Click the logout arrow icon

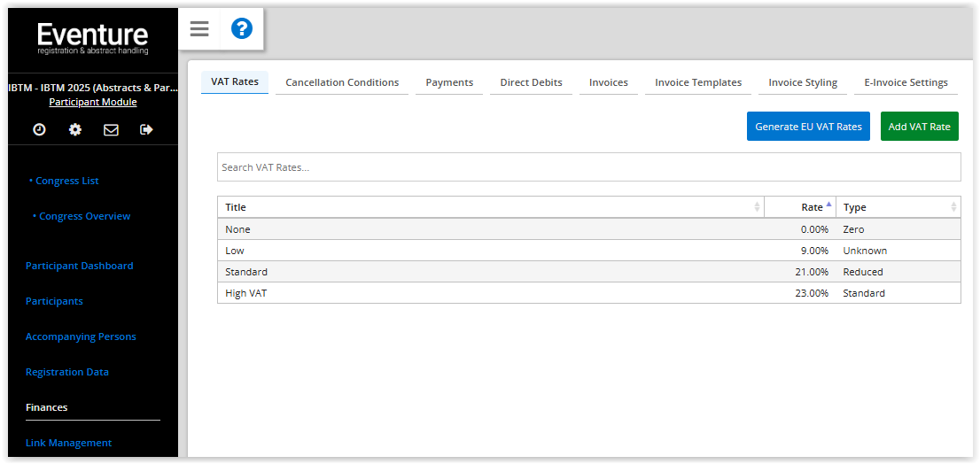click(146, 129)
